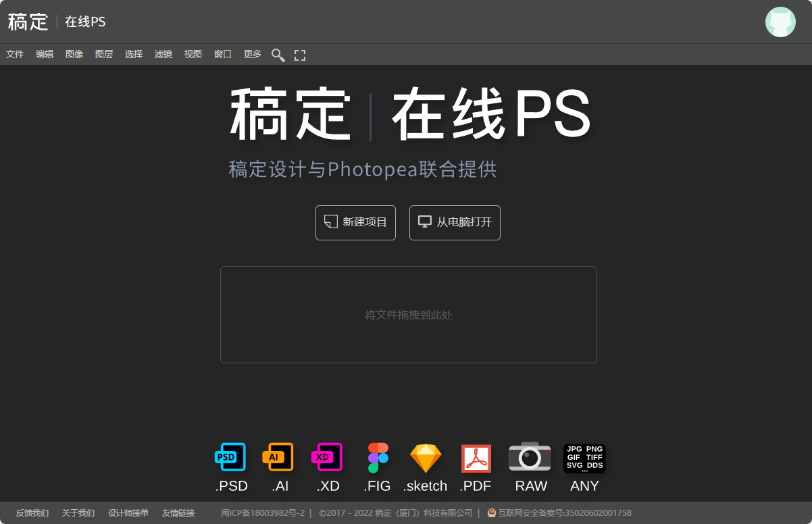
Task: Click the file drag-and-drop area
Action: 408,314
